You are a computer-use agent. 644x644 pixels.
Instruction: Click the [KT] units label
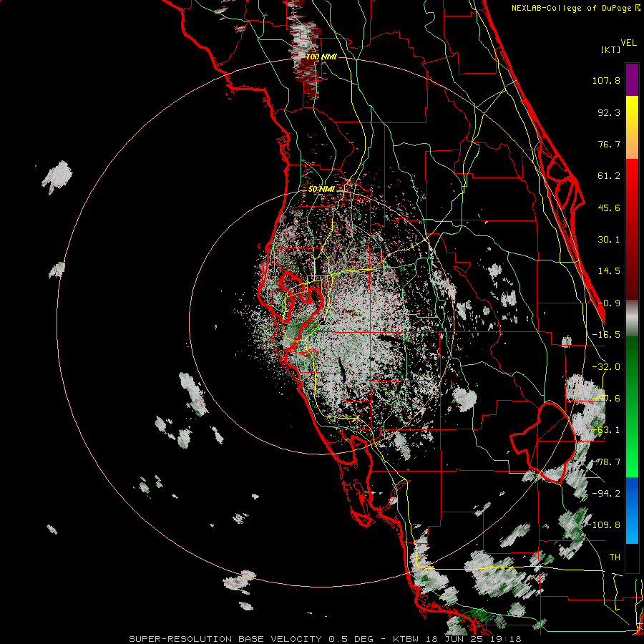[x=611, y=49]
